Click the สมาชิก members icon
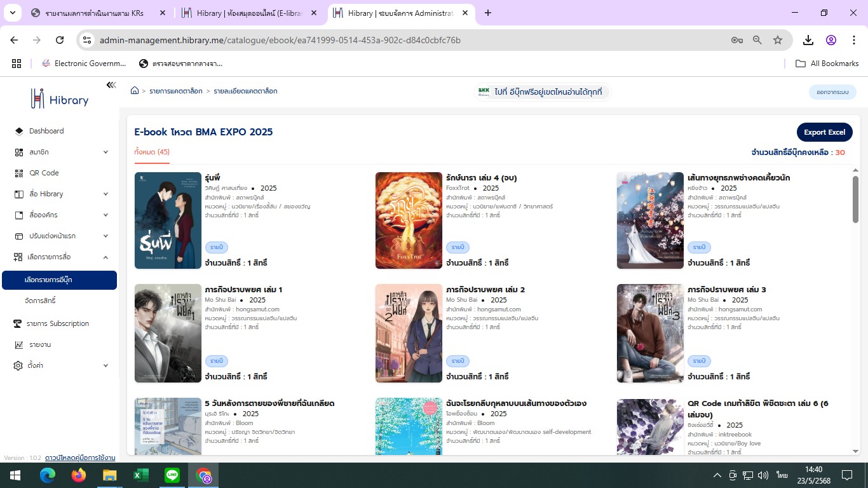This screenshot has width=868, height=488. (x=18, y=152)
